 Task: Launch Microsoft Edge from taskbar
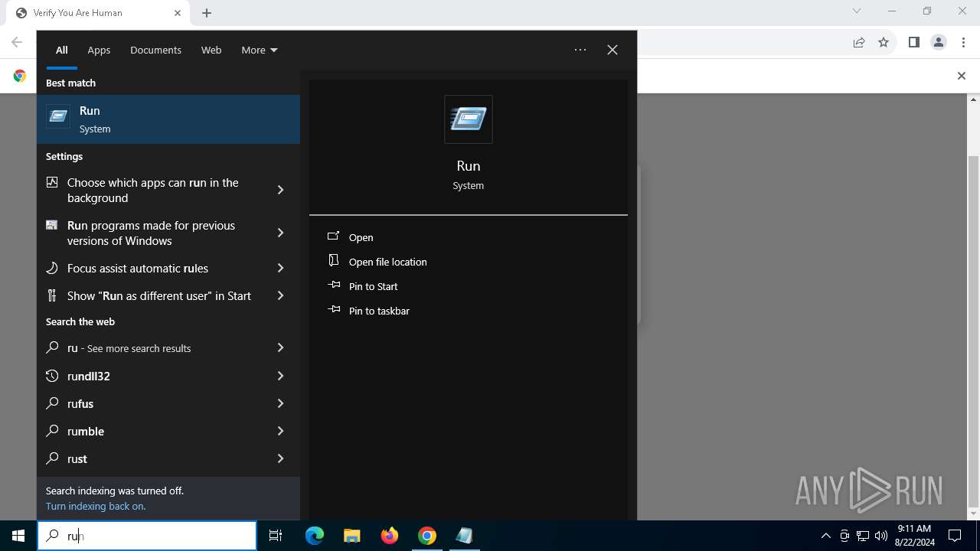click(x=315, y=536)
